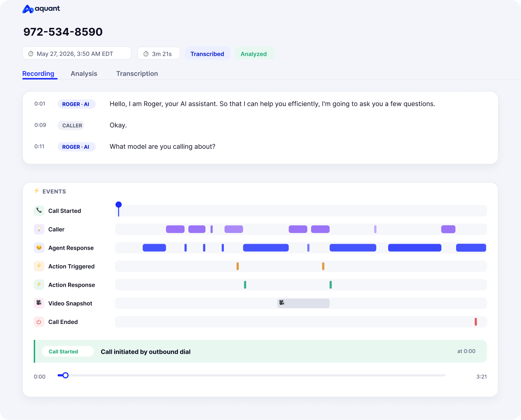Click the Call Ended power icon

pyautogui.click(x=39, y=322)
